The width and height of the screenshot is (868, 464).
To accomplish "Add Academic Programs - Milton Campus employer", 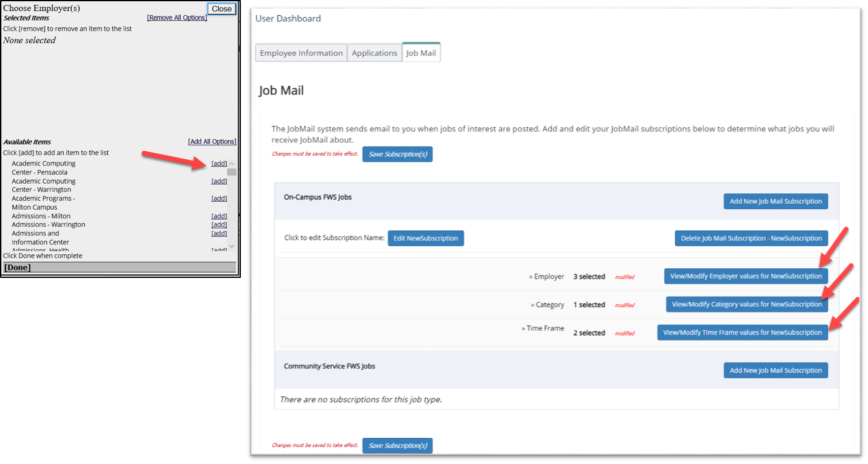I will pos(219,198).
